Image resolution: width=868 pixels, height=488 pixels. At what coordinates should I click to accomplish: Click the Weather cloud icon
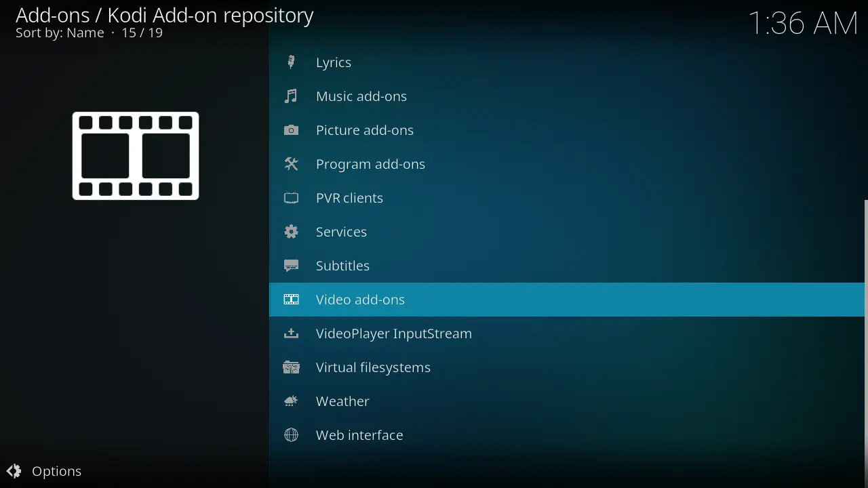[x=292, y=401]
